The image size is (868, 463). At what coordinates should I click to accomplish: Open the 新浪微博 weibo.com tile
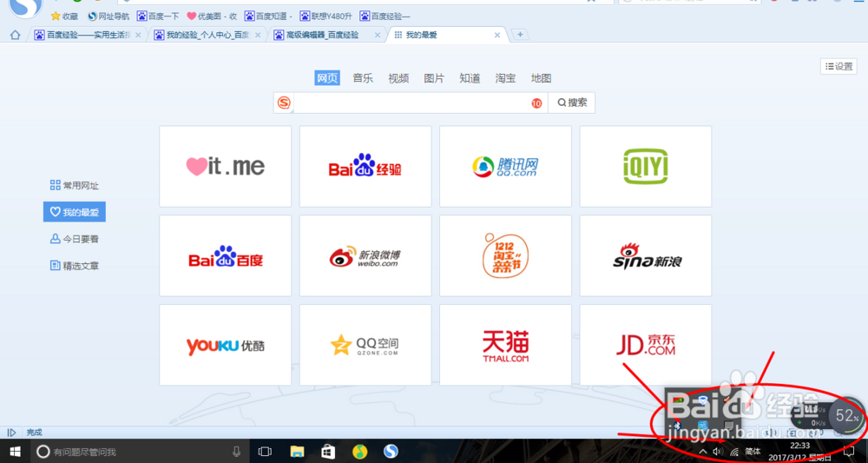[365, 256]
